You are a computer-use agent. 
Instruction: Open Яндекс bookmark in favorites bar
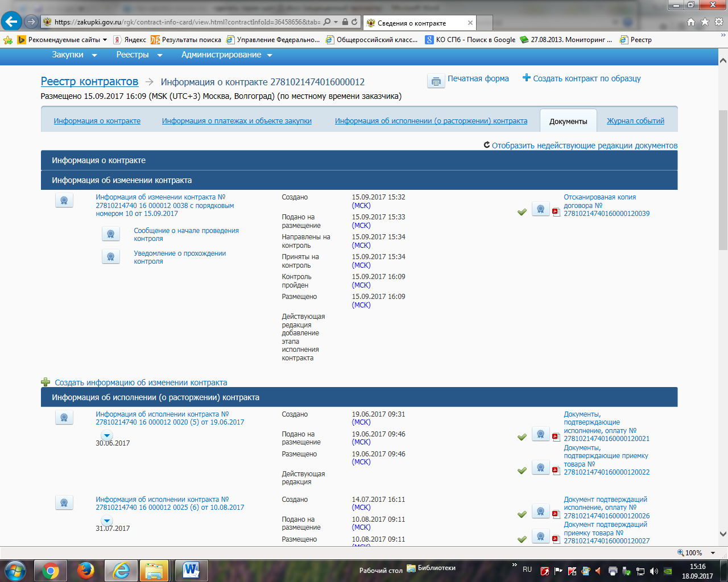pos(130,40)
